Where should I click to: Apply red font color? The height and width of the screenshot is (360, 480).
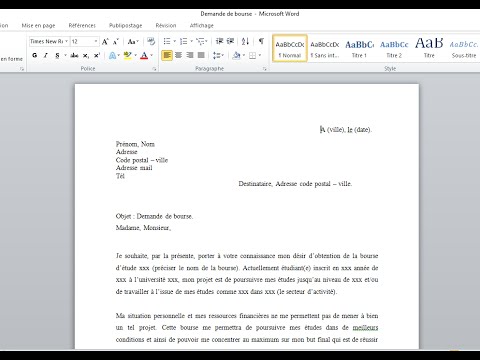pos(144,55)
